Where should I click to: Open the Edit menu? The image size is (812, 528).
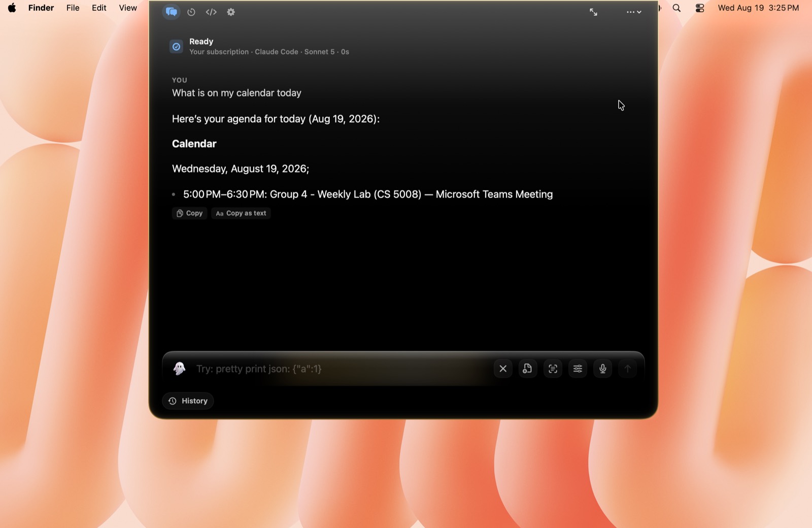99,8
